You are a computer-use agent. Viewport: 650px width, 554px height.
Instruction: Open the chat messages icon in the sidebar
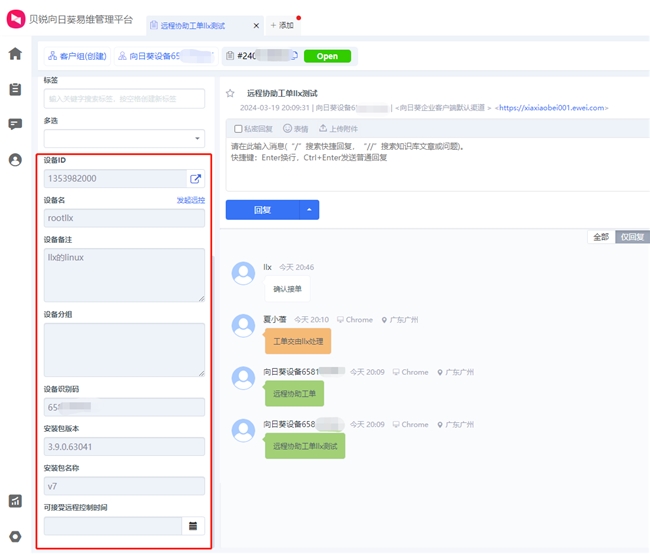pyautogui.click(x=15, y=124)
